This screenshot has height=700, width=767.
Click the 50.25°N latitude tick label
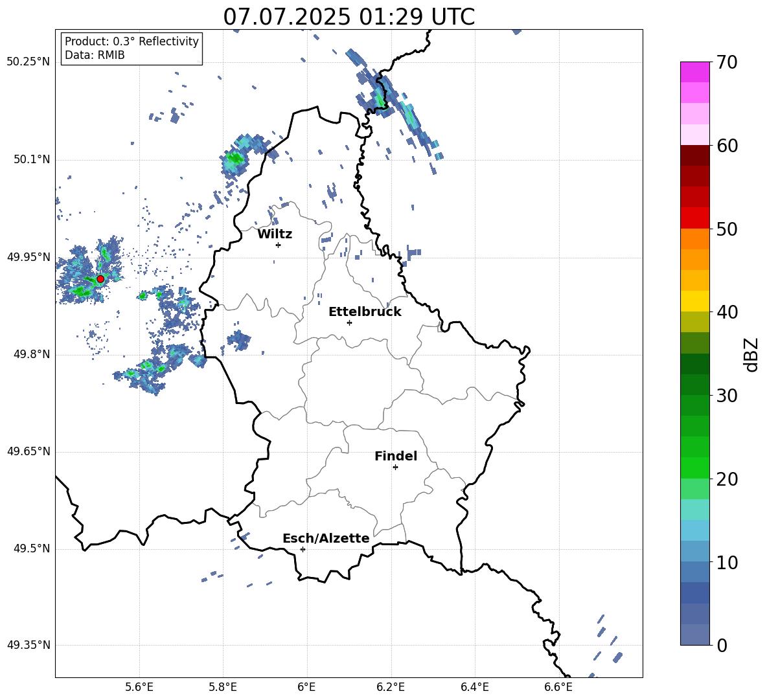tap(29, 62)
